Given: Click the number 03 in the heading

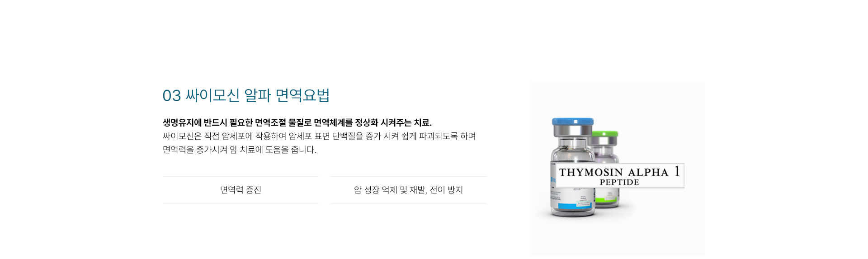Looking at the screenshot, I should point(172,96).
